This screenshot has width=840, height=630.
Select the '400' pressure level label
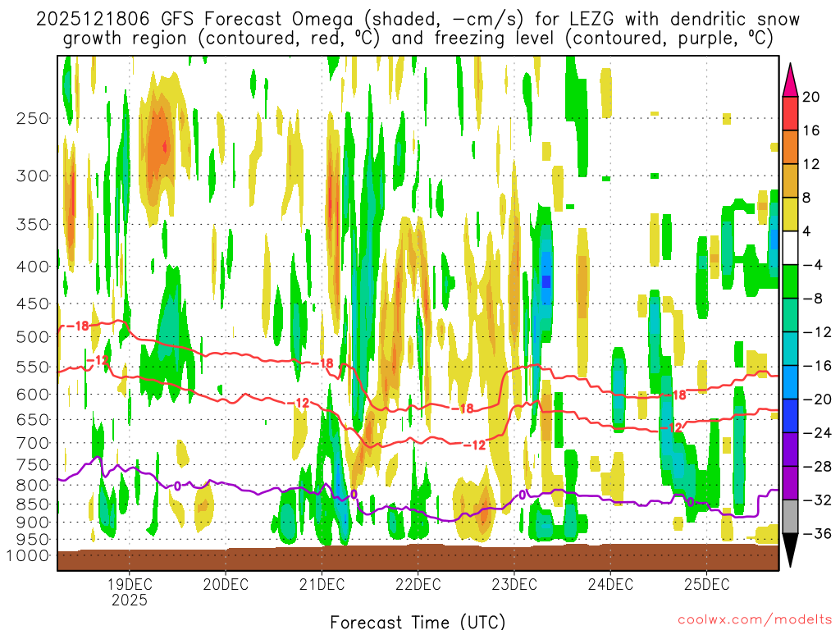[33, 267]
